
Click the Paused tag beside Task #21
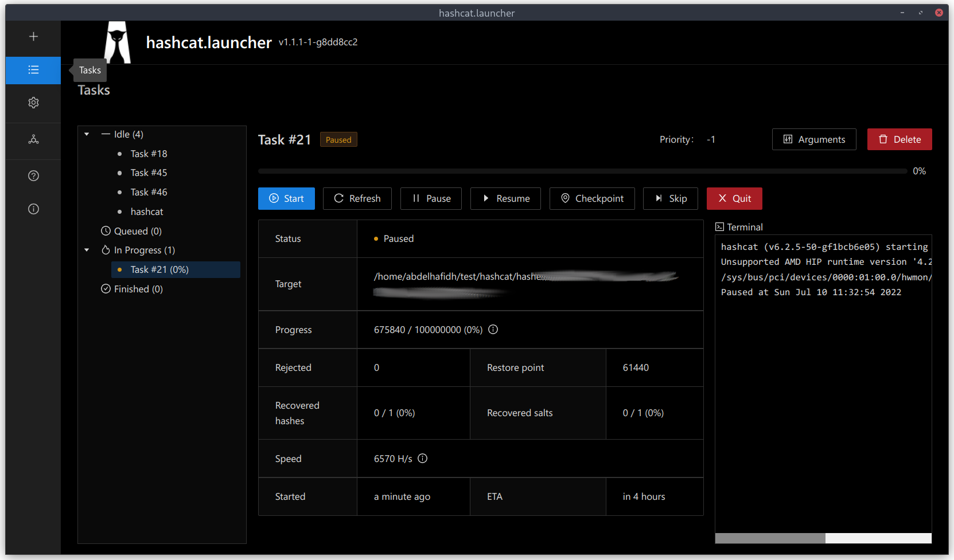pos(338,140)
